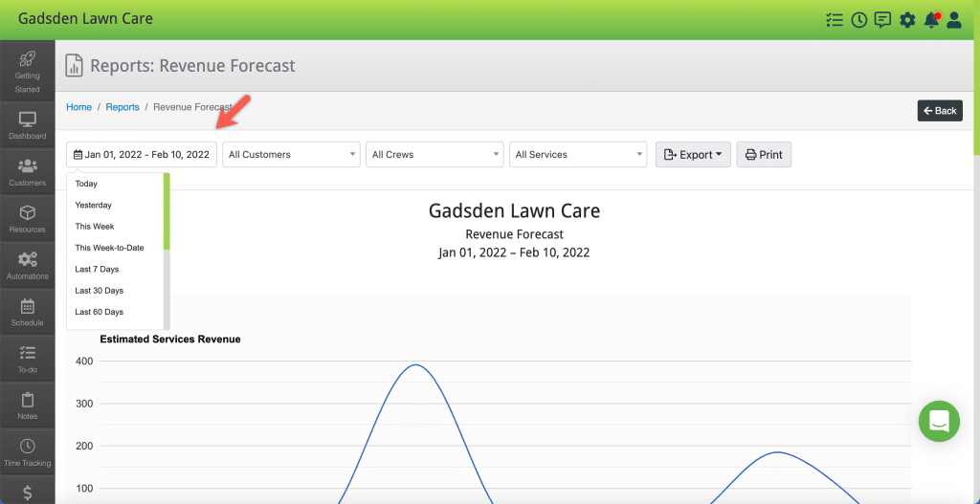Open the checklist icon in top bar

[835, 20]
